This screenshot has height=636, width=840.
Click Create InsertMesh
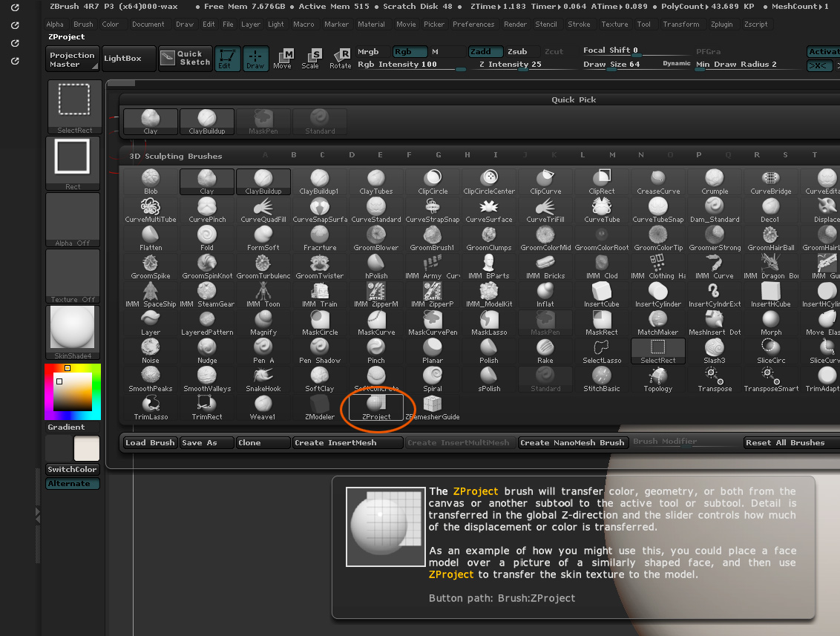pyautogui.click(x=348, y=442)
